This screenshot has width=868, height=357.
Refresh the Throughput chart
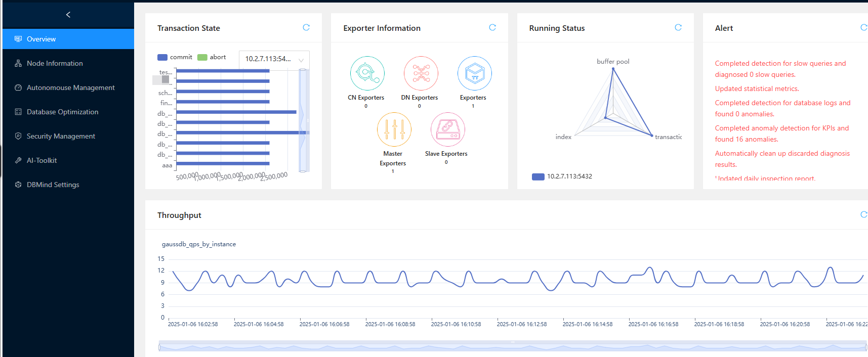tap(863, 215)
